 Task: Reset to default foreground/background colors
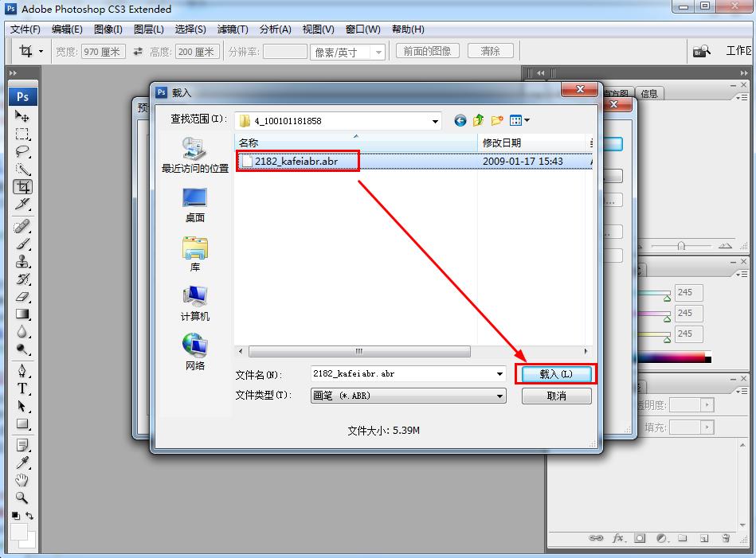click(x=16, y=517)
